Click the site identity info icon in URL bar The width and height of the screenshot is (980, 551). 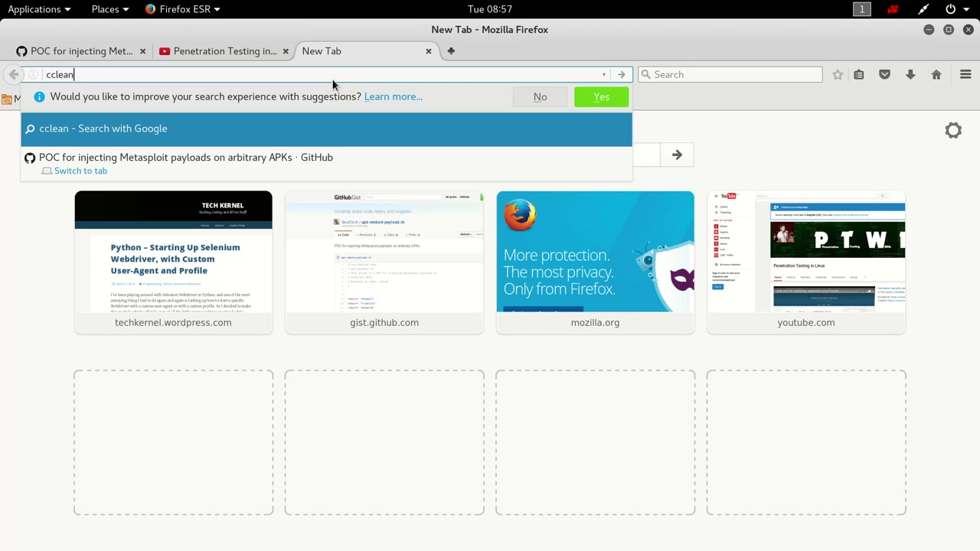click(x=34, y=74)
